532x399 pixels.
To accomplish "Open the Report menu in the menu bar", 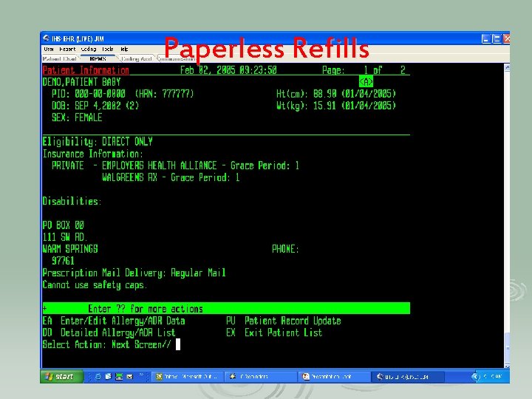I will pyautogui.click(x=67, y=50).
